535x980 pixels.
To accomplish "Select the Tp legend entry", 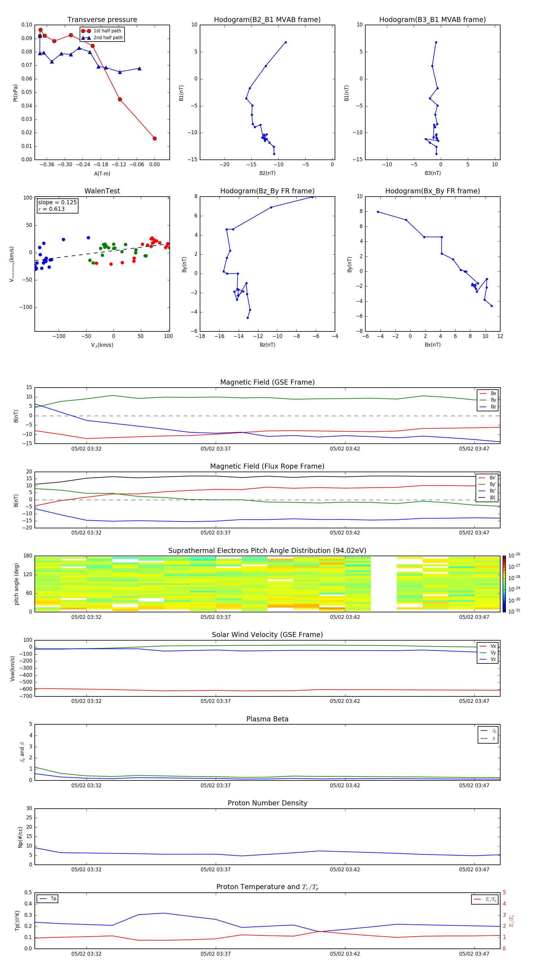I will [x=47, y=899].
